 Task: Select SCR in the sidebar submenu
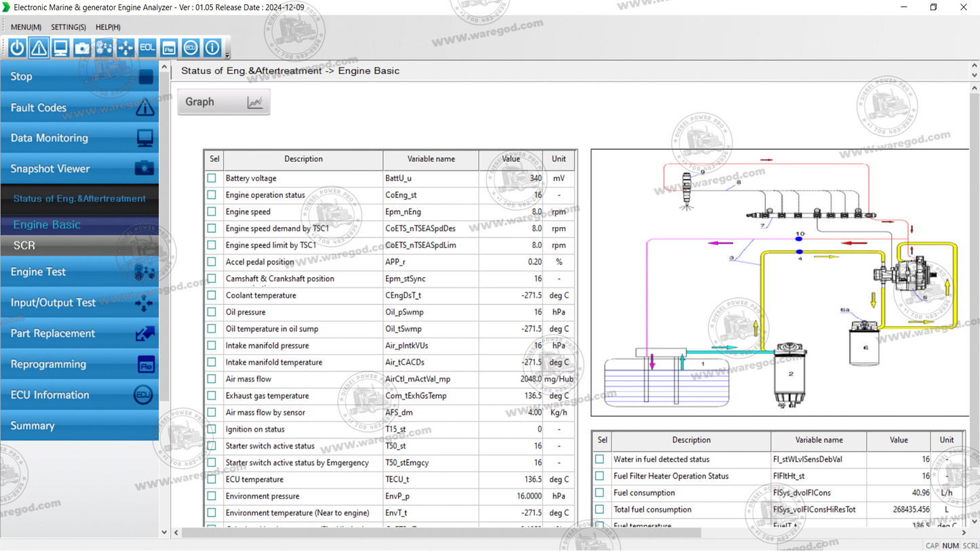(x=24, y=245)
